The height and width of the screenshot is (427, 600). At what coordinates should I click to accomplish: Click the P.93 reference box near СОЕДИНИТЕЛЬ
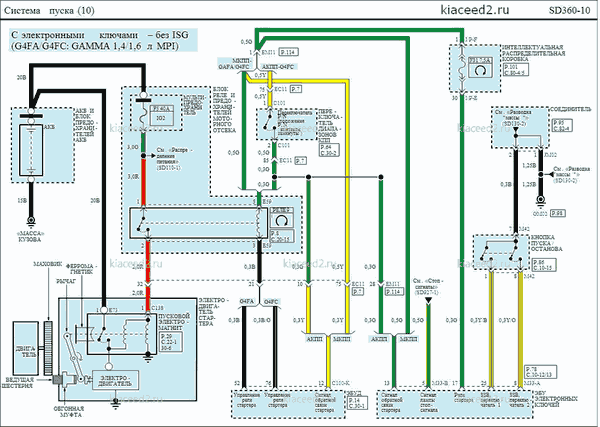coord(562,125)
